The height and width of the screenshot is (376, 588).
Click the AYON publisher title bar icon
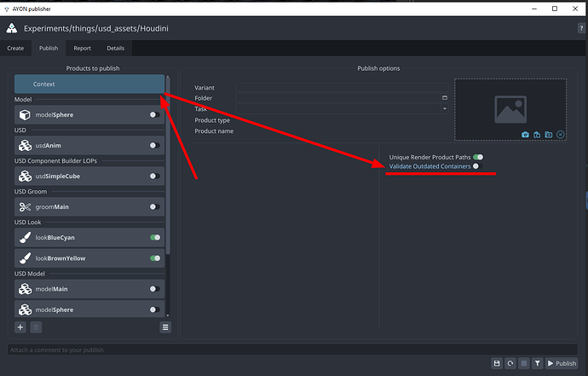(x=6, y=9)
